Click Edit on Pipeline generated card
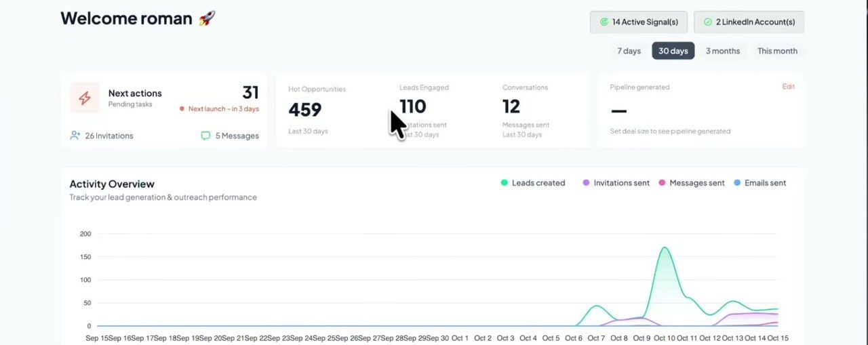Viewport: 868px width, 345px height. tap(789, 87)
